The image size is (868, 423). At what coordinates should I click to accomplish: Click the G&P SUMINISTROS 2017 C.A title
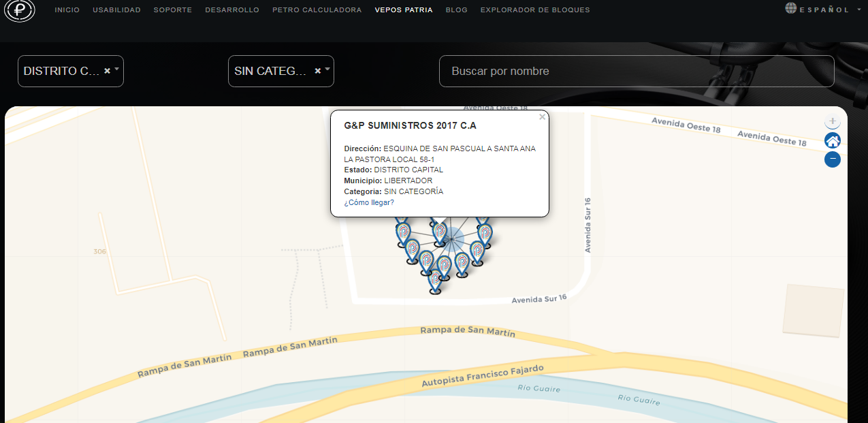411,126
